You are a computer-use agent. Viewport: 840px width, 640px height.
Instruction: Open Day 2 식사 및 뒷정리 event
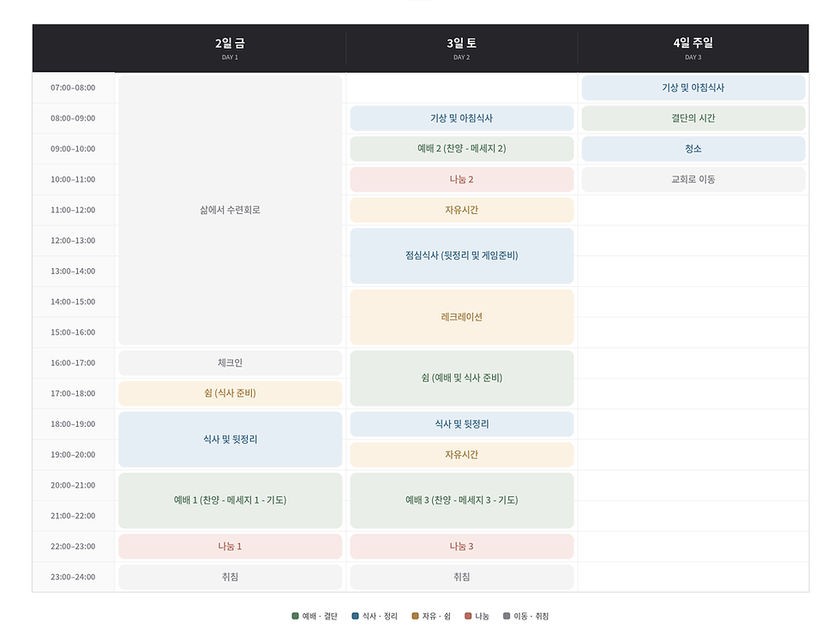tap(462, 424)
